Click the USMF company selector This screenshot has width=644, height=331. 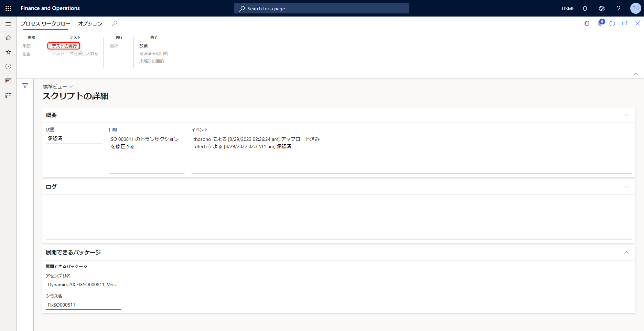[568, 9]
